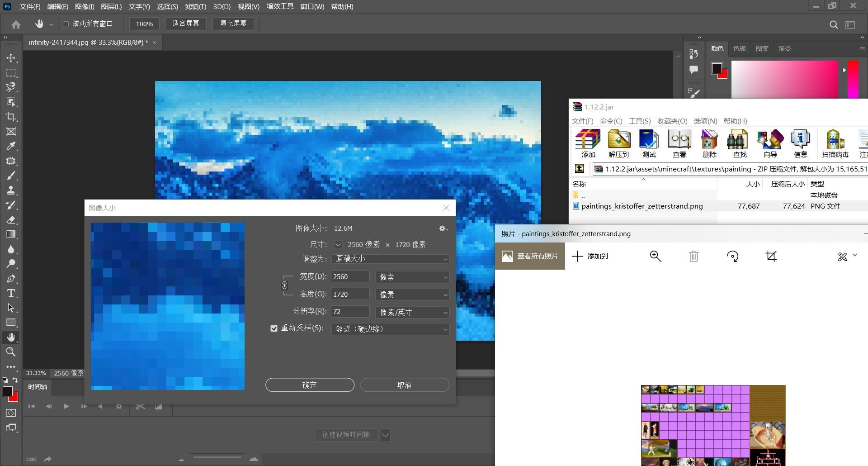
Task: Click the 100% zoom button
Action: pyautogui.click(x=144, y=24)
